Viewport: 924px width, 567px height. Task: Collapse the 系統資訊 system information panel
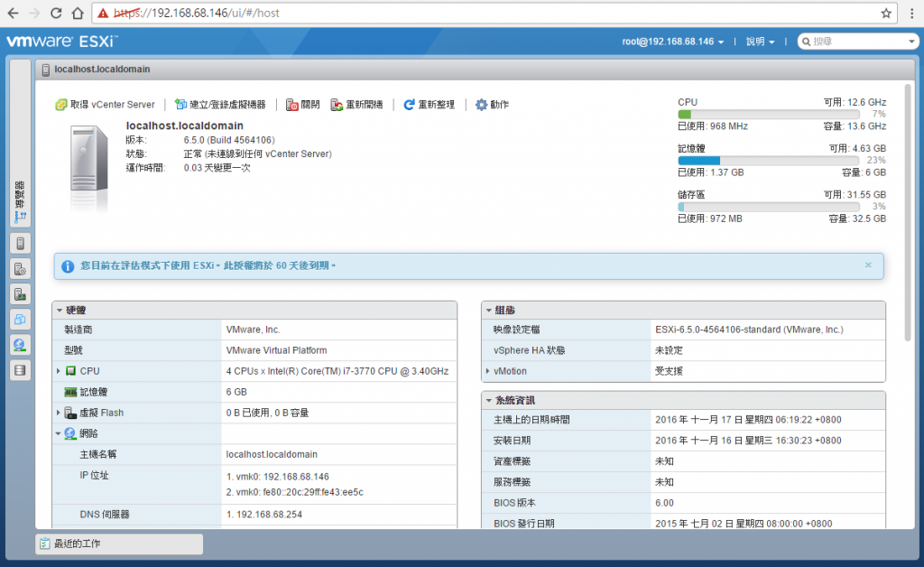point(488,400)
